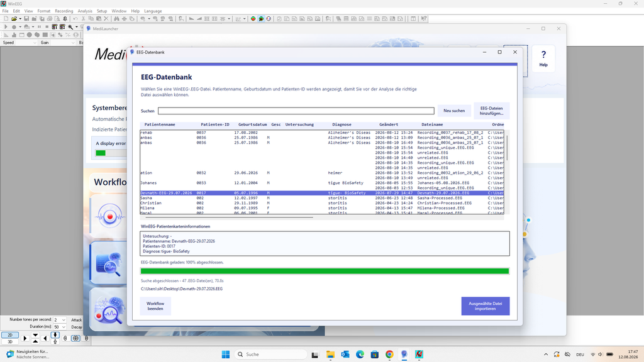Click the Geändert column header
The width and height of the screenshot is (644, 362).
point(388,124)
